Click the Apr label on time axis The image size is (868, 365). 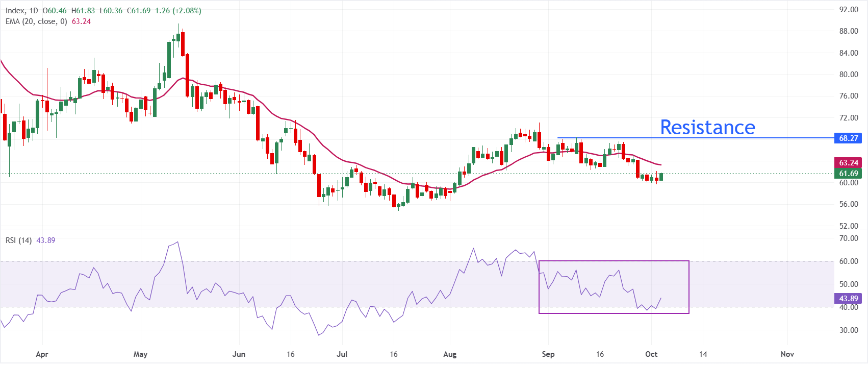pyautogui.click(x=42, y=354)
